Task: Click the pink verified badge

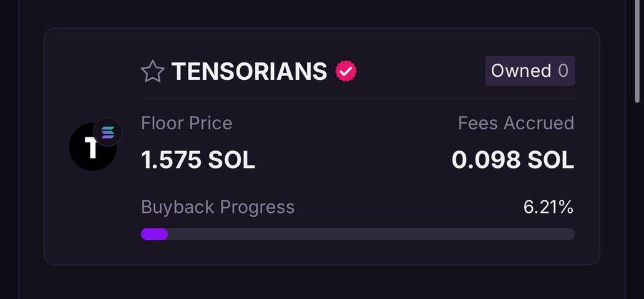Action: (346, 72)
